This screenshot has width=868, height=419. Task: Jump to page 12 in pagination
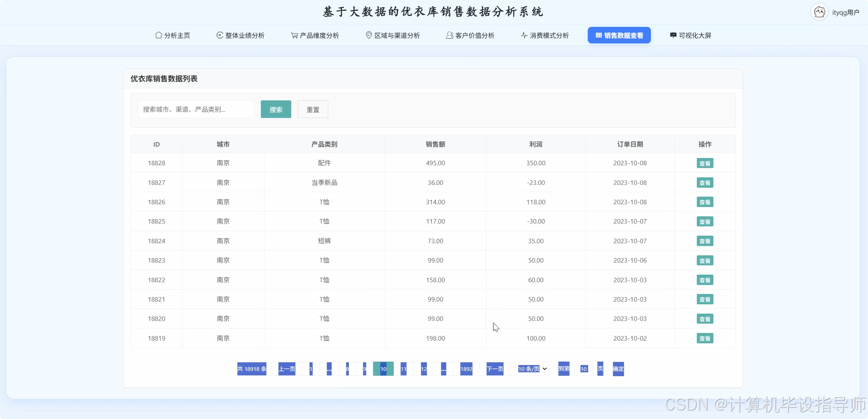tap(424, 369)
